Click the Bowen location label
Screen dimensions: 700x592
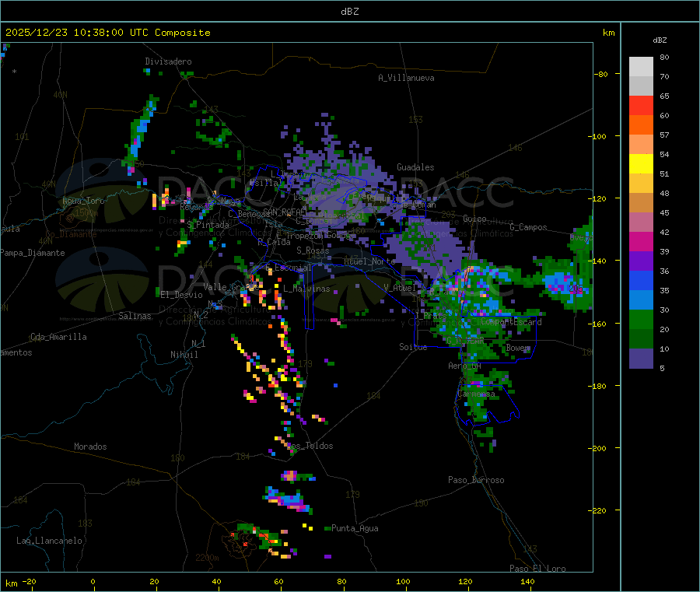(x=518, y=347)
